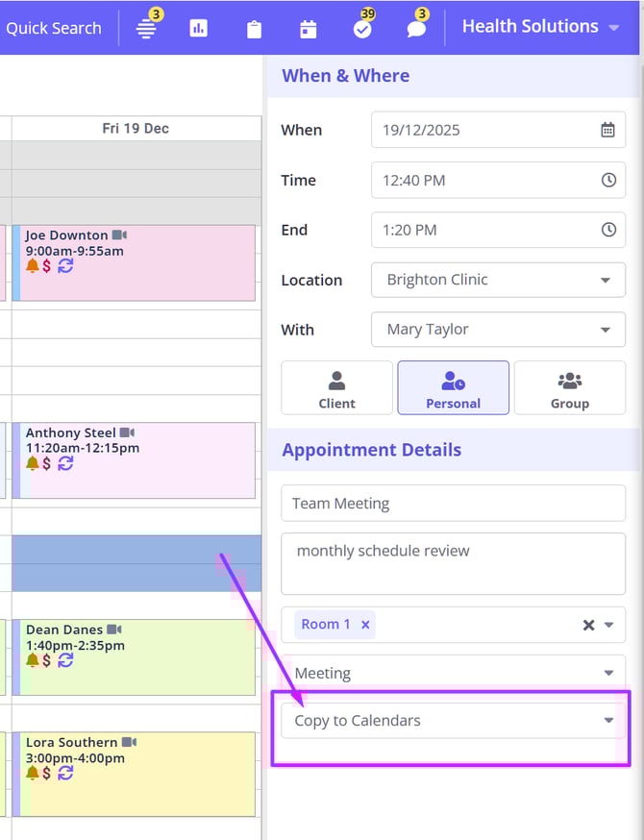Expand the Location dropdown showing Brighton Clinic
Viewport: 644px width, 840px height.
click(x=498, y=280)
